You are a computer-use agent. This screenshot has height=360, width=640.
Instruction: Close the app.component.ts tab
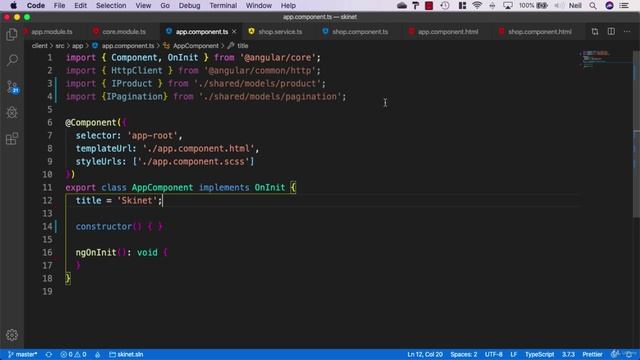pyautogui.click(x=234, y=31)
